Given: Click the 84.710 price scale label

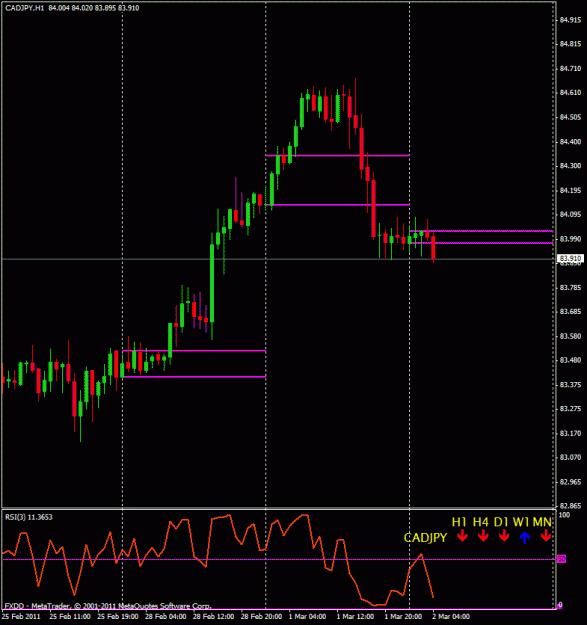Looking at the screenshot, I should [570, 69].
